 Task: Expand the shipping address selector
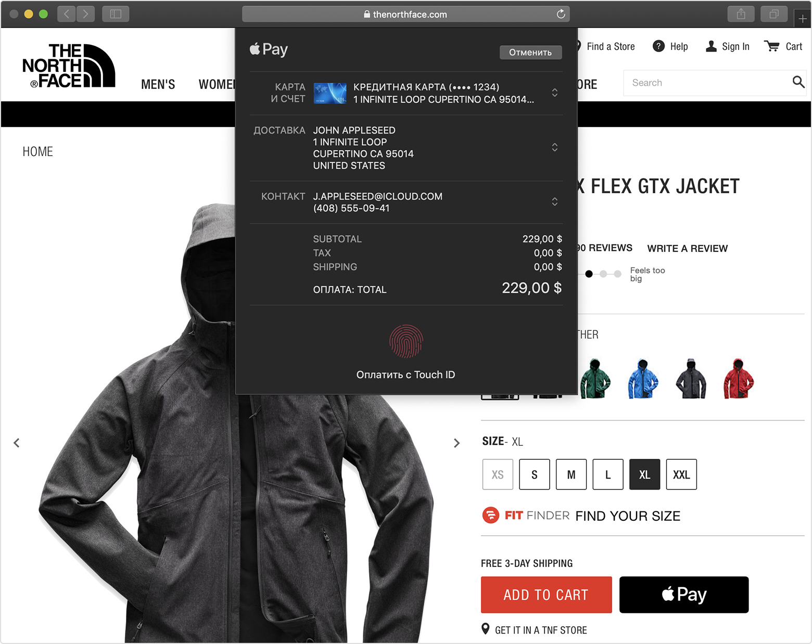555,147
